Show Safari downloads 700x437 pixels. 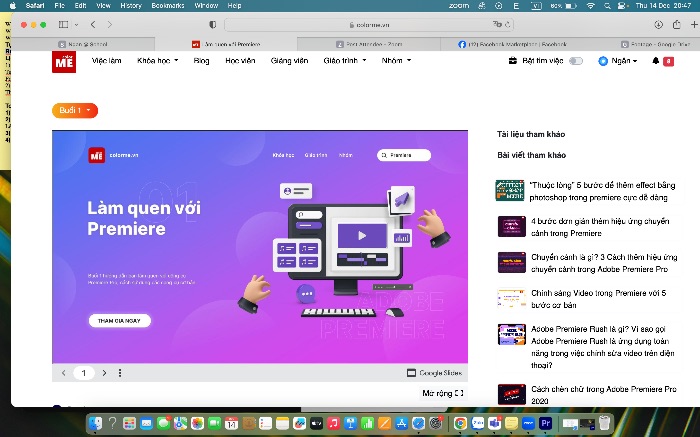coord(658,25)
